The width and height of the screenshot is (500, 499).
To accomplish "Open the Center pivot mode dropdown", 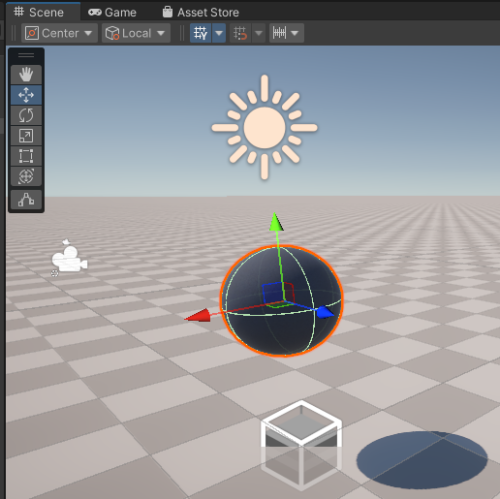I will pyautogui.click(x=59, y=33).
